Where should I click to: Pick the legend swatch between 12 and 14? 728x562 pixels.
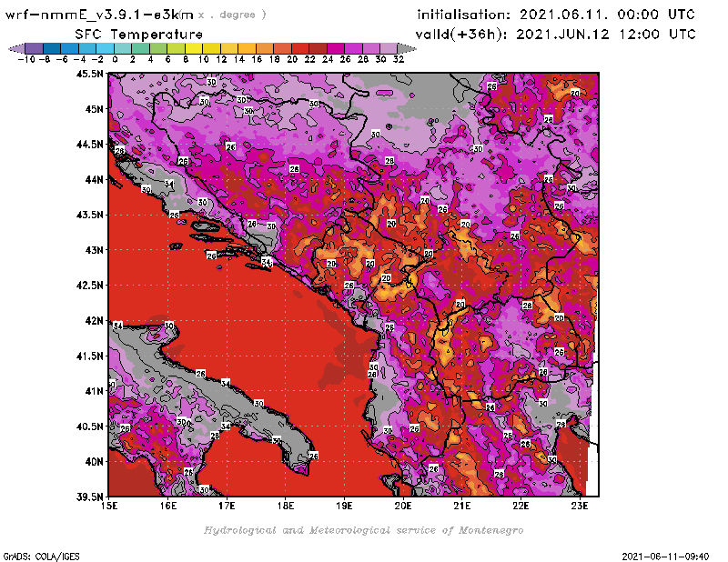coord(229,48)
